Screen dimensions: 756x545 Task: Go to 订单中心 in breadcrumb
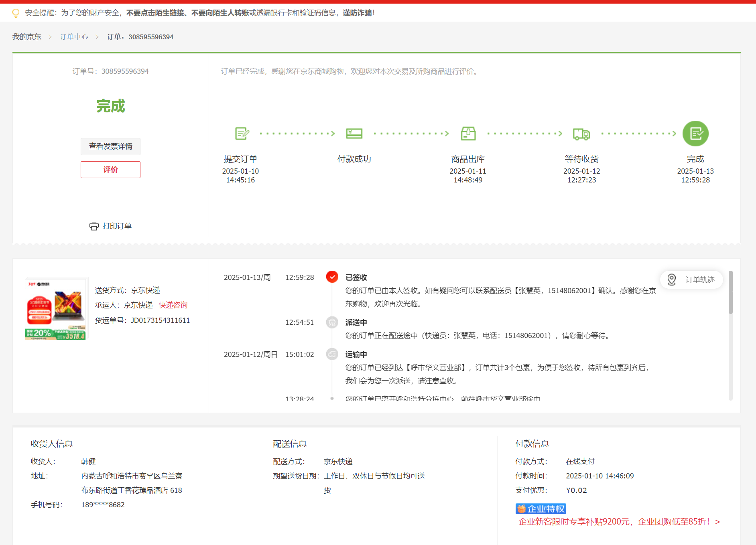[x=74, y=37]
